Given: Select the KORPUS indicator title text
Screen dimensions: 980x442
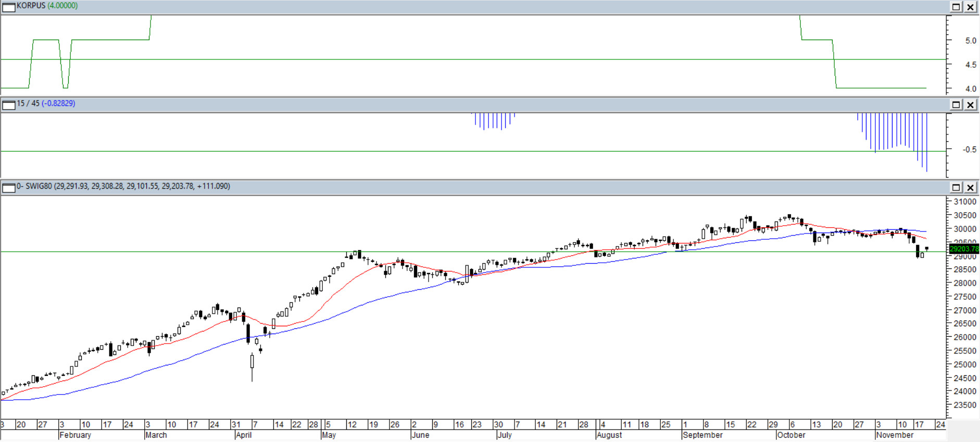Looking at the screenshot, I should [x=47, y=6].
